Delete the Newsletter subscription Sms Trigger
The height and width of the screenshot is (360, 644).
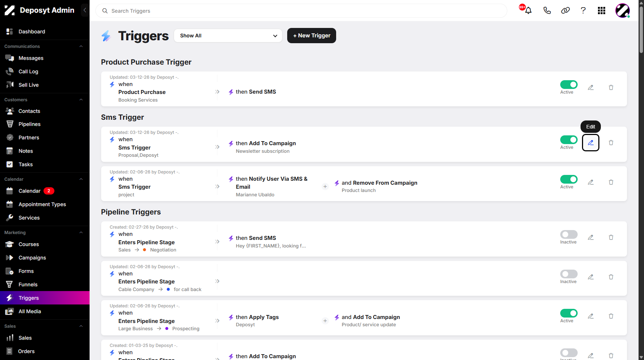click(611, 143)
